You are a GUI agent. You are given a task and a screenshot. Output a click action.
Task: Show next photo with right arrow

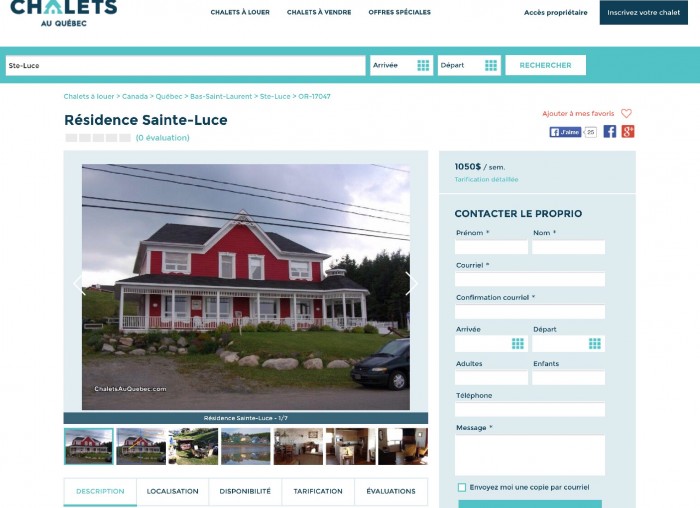click(411, 283)
